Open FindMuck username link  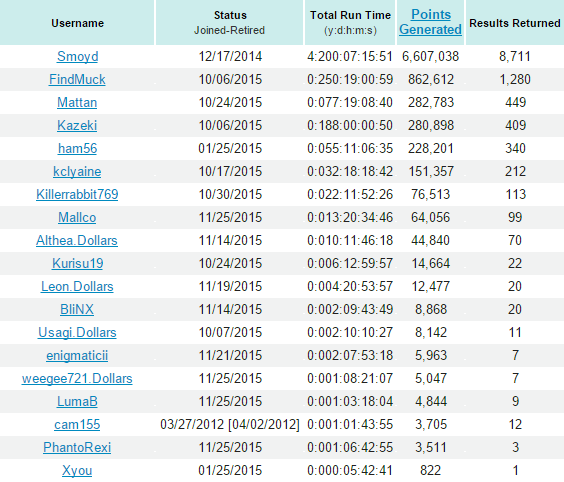77,79
